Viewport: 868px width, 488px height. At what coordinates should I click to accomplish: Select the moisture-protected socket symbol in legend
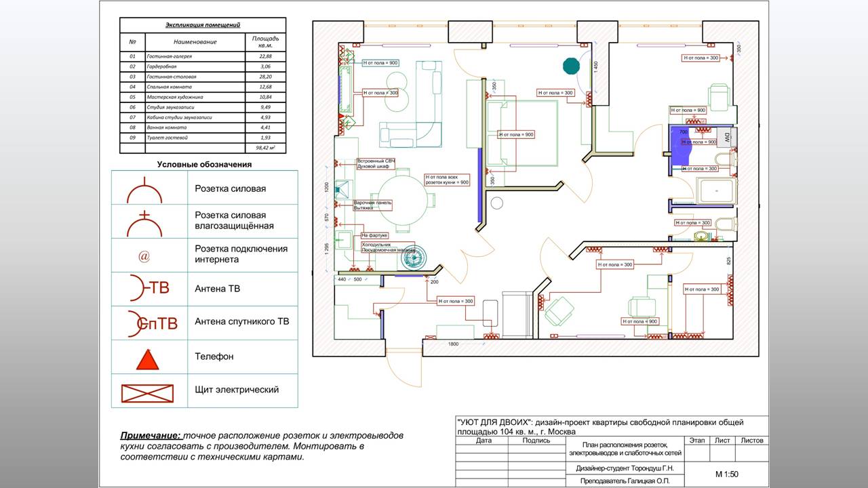[145, 224]
